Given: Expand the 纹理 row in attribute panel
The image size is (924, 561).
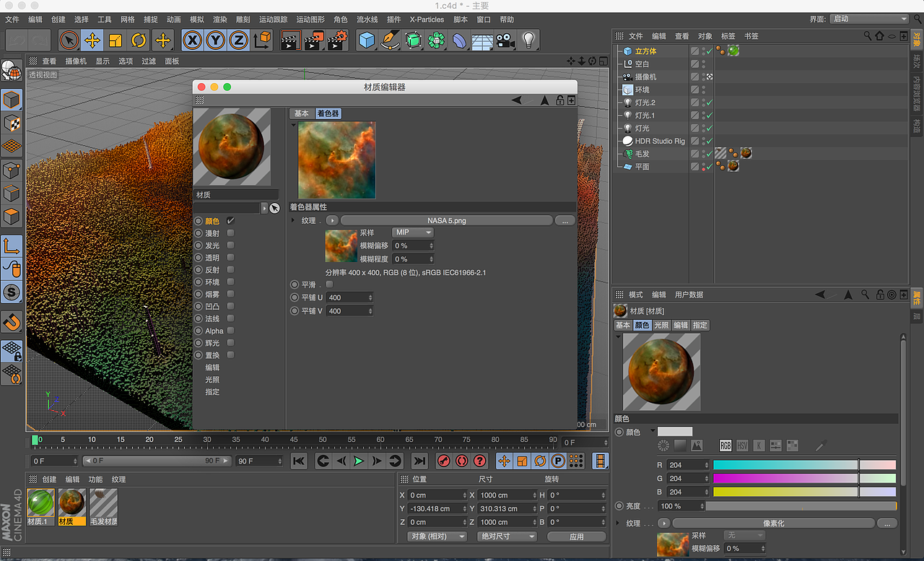Looking at the screenshot, I should pos(618,523).
